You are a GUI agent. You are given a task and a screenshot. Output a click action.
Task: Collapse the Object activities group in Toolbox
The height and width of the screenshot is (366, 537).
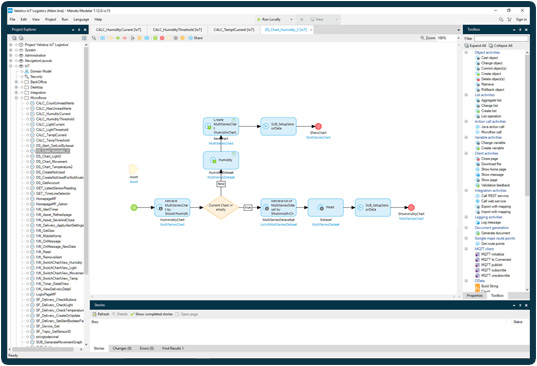pyautogui.click(x=466, y=52)
